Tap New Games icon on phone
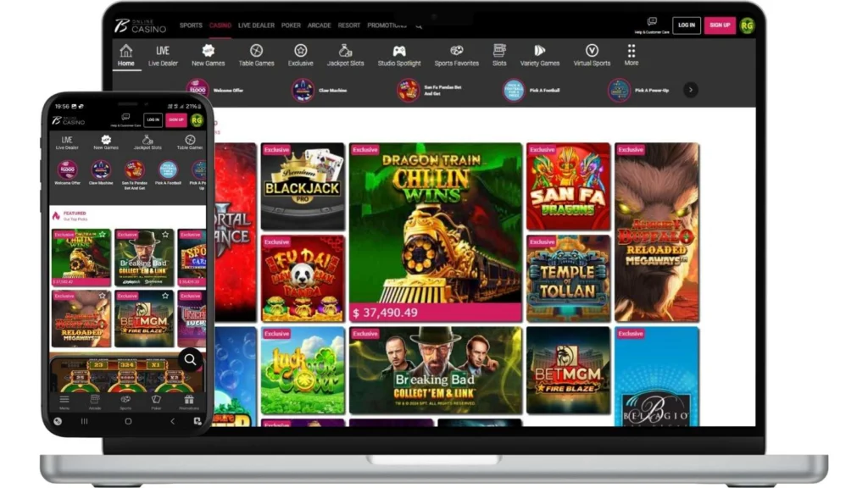This screenshot has height=488, width=868. click(106, 142)
